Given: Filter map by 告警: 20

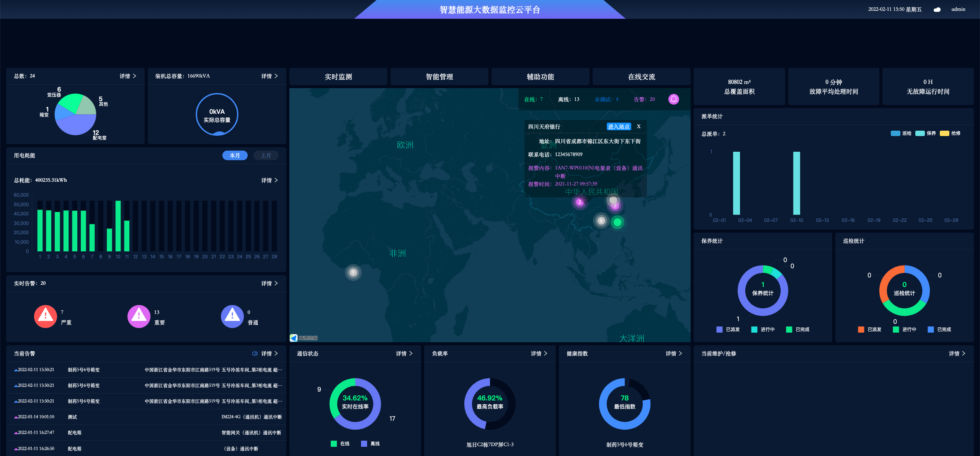Looking at the screenshot, I should point(644,99).
